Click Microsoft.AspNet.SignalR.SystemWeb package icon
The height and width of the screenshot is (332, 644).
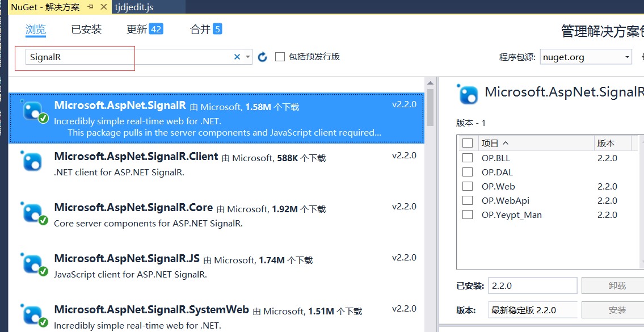(x=34, y=316)
